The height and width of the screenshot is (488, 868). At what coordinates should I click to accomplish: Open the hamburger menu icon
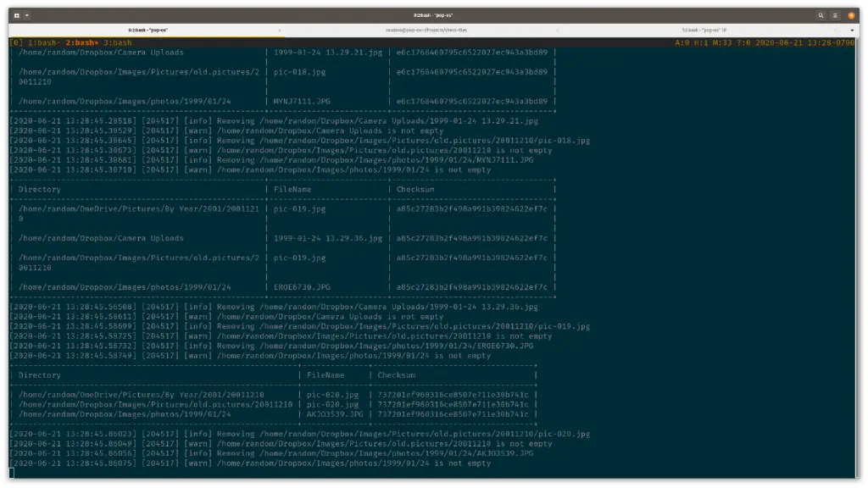[835, 15]
